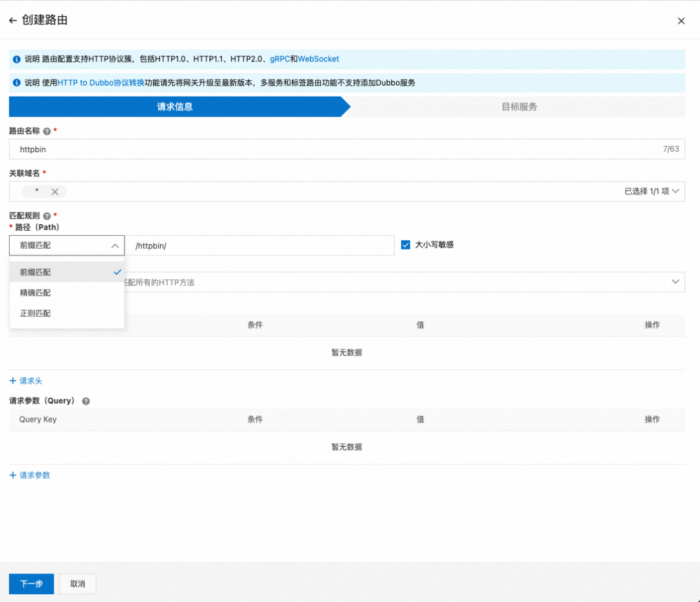Viewport: 700px width, 602px height.
Task: Add a new 请求头 row
Action: (26, 380)
